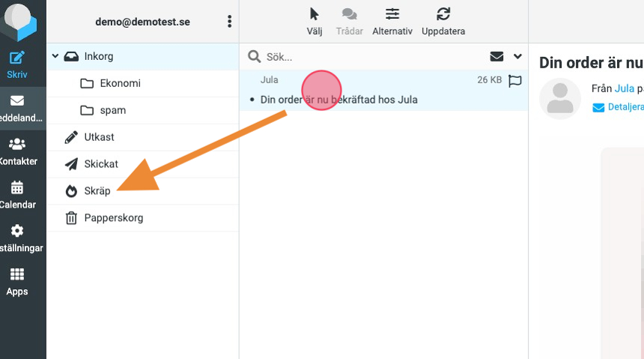This screenshot has width=644, height=359.
Task: Click the Välj selection tool
Action: 315,21
